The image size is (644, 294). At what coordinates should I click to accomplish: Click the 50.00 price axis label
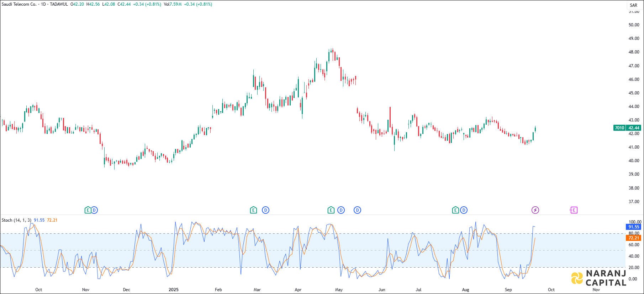(634, 25)
